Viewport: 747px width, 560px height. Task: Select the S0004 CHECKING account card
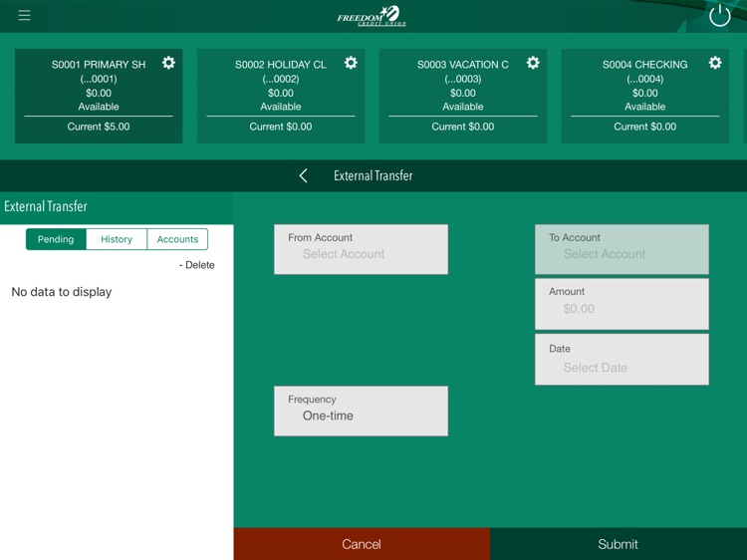[x=645, y=96]
